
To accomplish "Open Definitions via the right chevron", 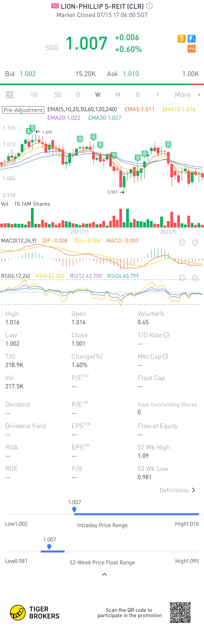I will [193, 490].
